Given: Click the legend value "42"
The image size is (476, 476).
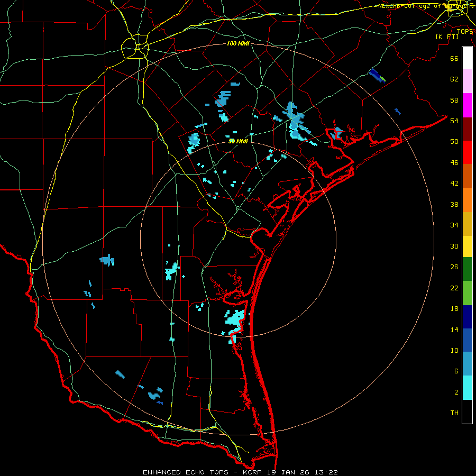Looking at the screenshot, I should pyautogui.click(x=454, y=184).
